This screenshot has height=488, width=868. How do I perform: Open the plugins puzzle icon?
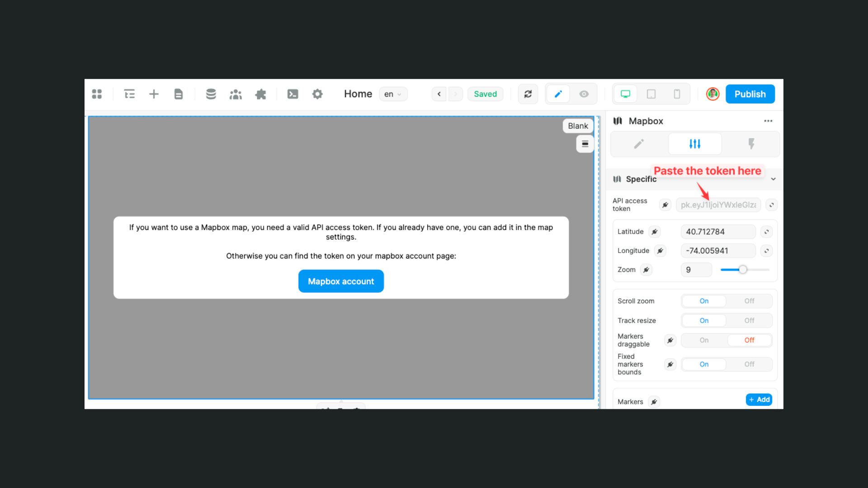tap(260, 94)
